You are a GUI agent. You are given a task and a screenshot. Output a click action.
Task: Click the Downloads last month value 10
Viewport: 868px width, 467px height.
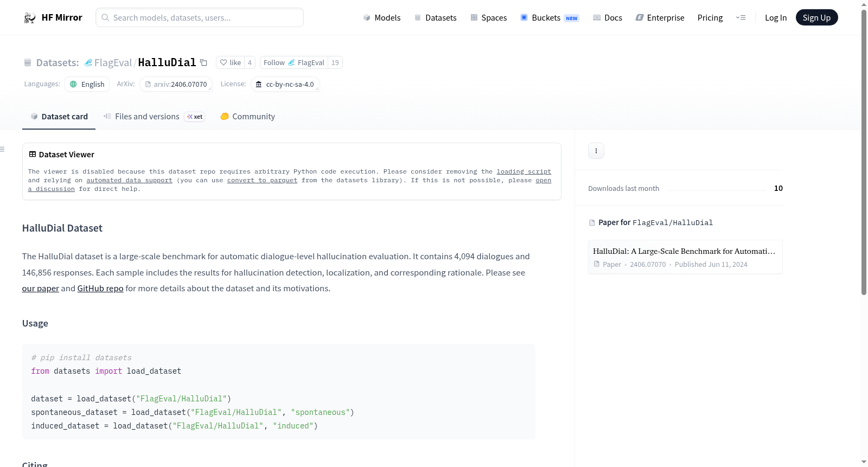pyautogui.click(x=778, y=188)
